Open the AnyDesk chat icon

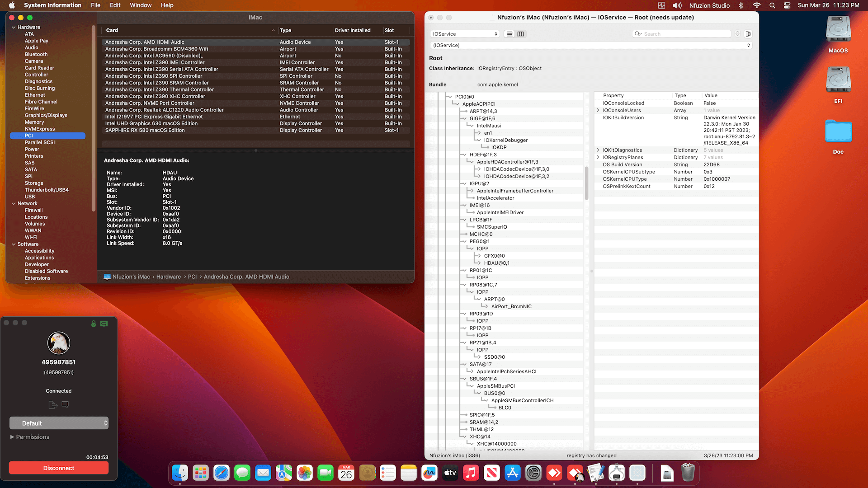click(65, 404)
